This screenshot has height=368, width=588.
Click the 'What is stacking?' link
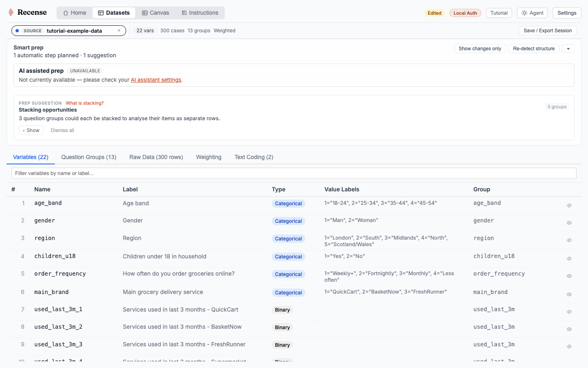(x=85, y=103)
